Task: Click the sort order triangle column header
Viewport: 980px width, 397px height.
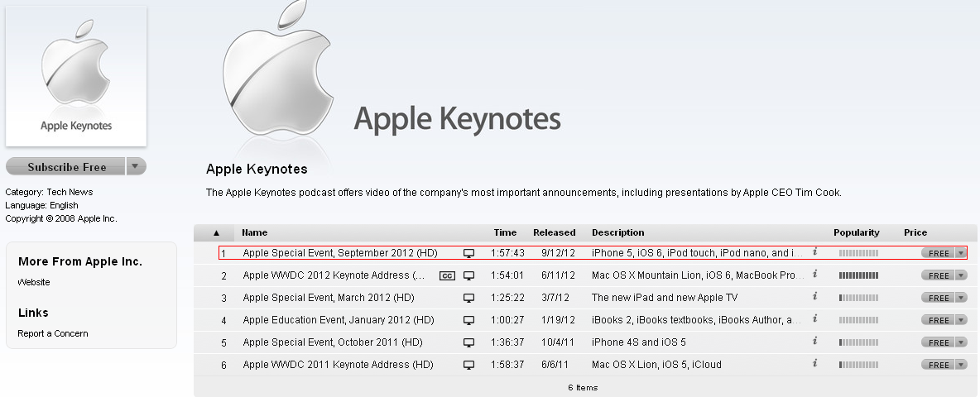Action: click(217, 233)
